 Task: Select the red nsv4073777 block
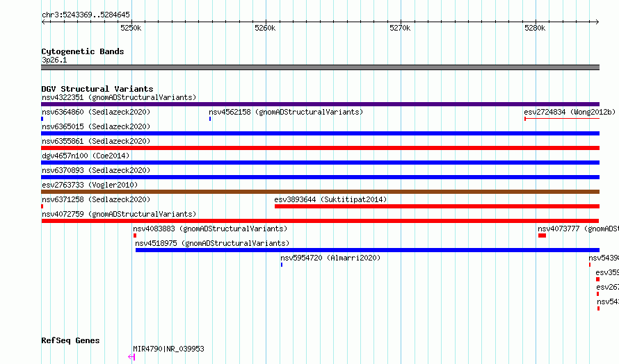(542, 235)
